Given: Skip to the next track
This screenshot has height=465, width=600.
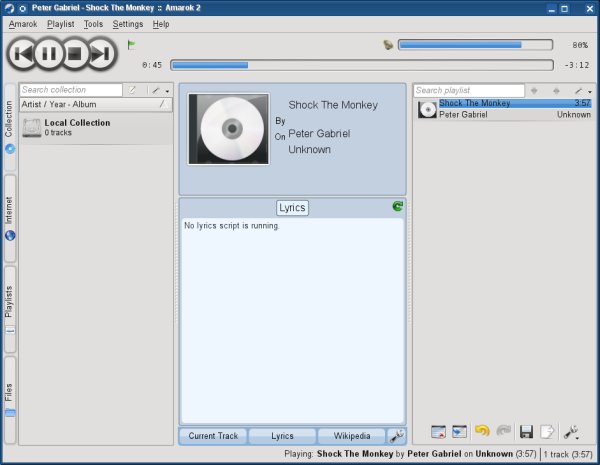Looking at the screenshot, I should 101,54.
